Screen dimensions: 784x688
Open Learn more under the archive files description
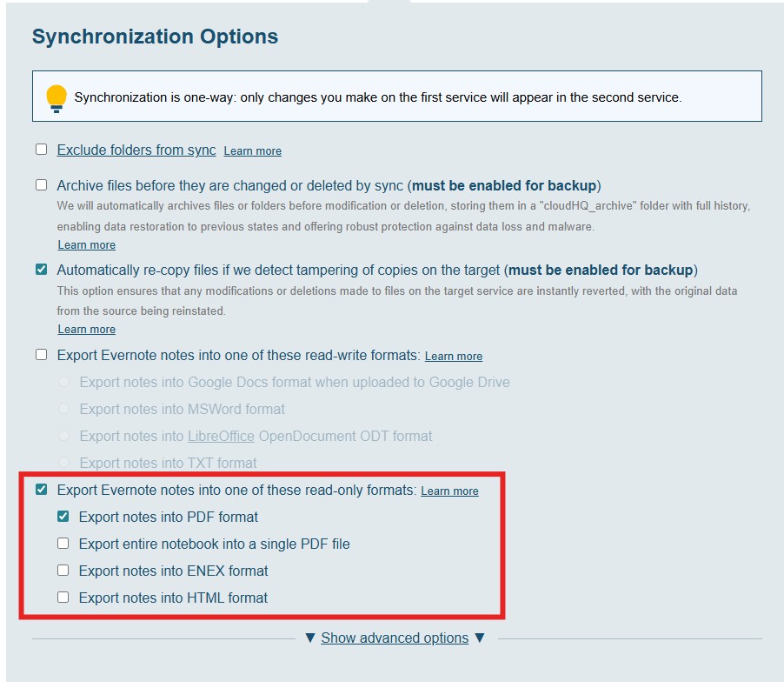tap(86, 245)
